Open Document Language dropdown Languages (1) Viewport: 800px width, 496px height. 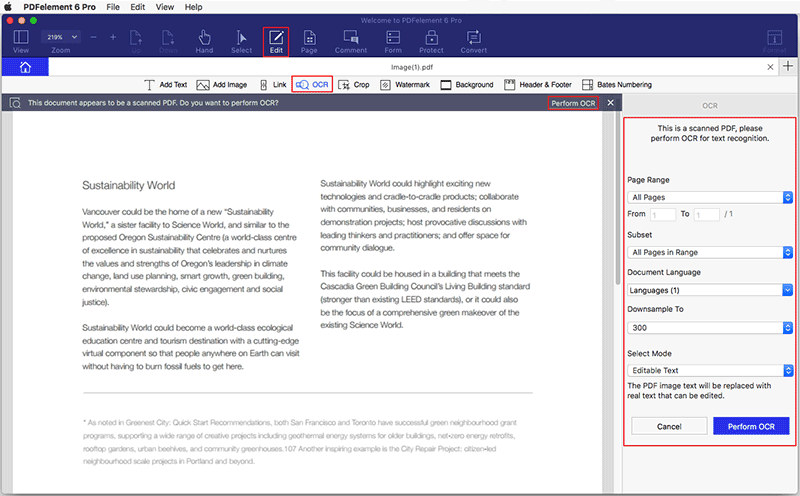pyautogui.click(x=710, y=290)
